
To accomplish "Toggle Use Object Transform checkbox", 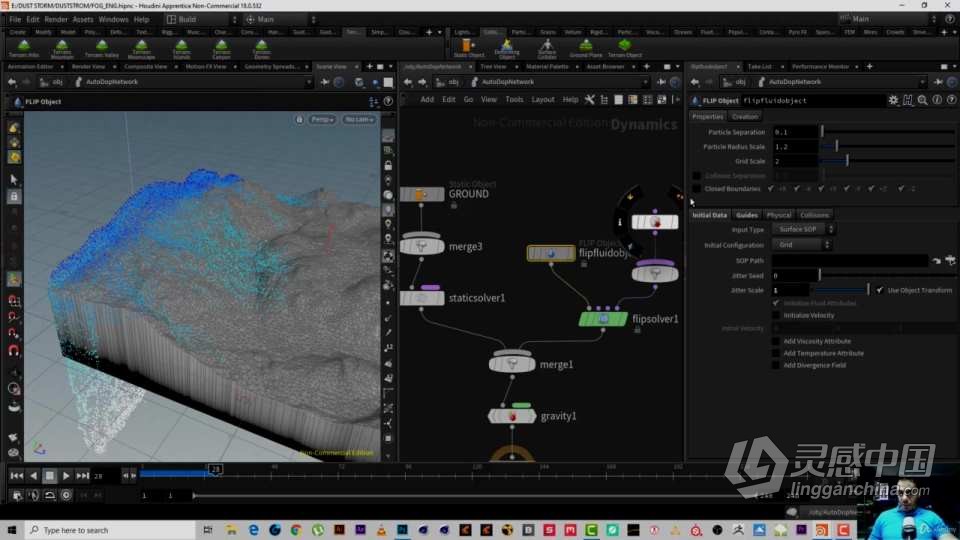I will (879, 290).
